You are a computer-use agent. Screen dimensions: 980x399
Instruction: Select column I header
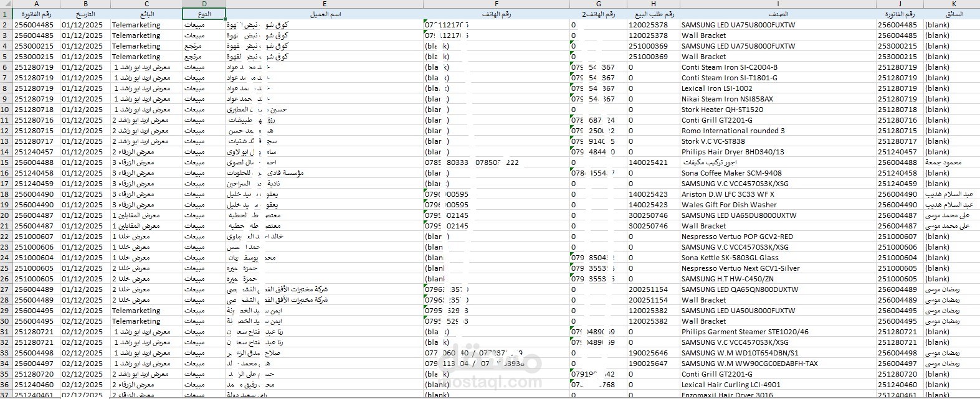click(x=778, y=4)
